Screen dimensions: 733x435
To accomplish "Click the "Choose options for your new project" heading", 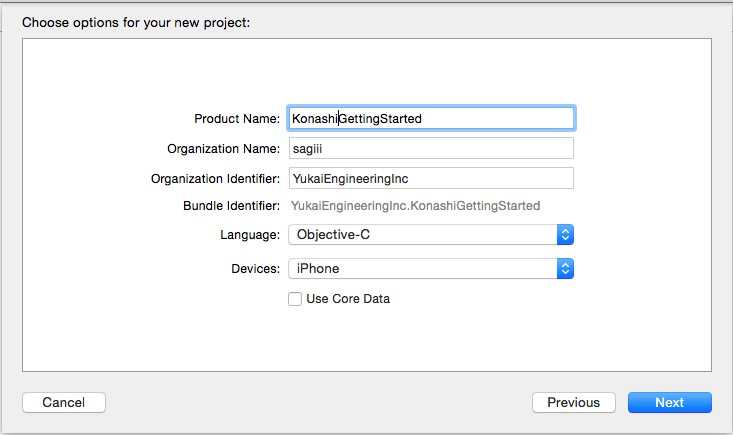I will click(136, 21).
